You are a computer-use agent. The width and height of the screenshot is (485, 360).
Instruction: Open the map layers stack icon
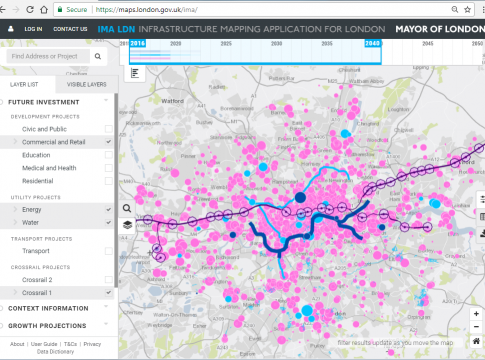127,225
